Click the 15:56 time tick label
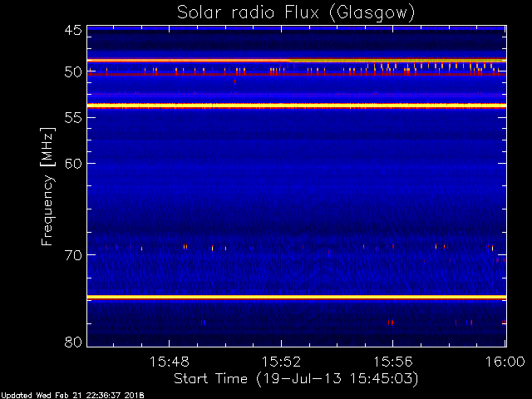The height and width of the screenshot is (399, 532). (x=393, y=362)
